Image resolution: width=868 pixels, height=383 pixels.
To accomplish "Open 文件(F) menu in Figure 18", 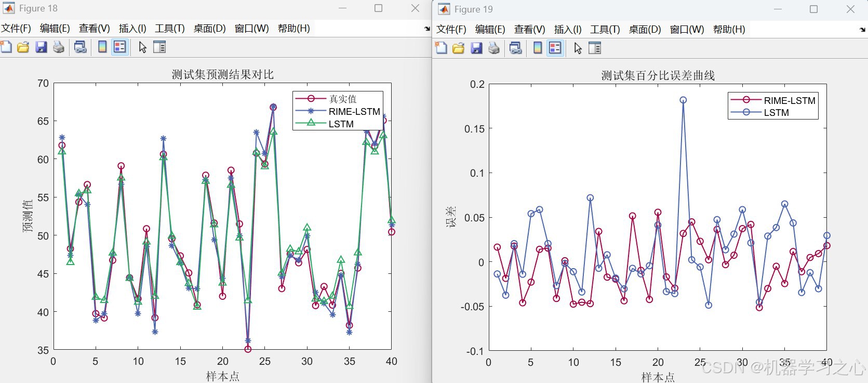I will tap(16, 29).
